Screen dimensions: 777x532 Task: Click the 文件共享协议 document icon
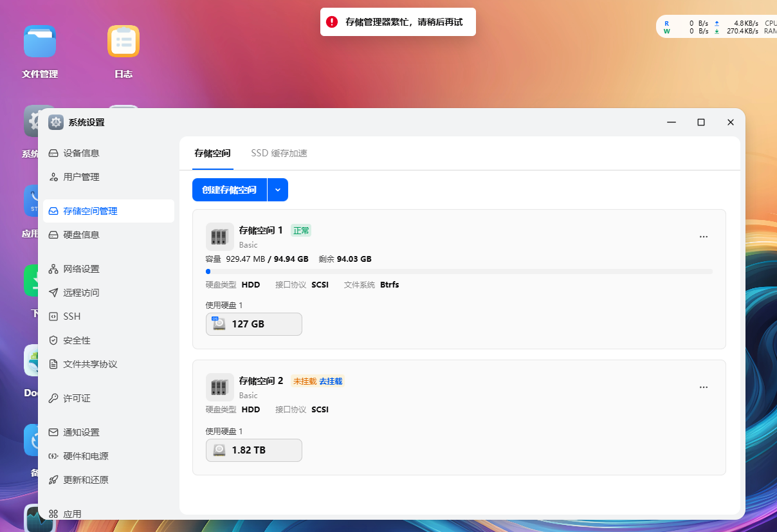pos(53,364)
